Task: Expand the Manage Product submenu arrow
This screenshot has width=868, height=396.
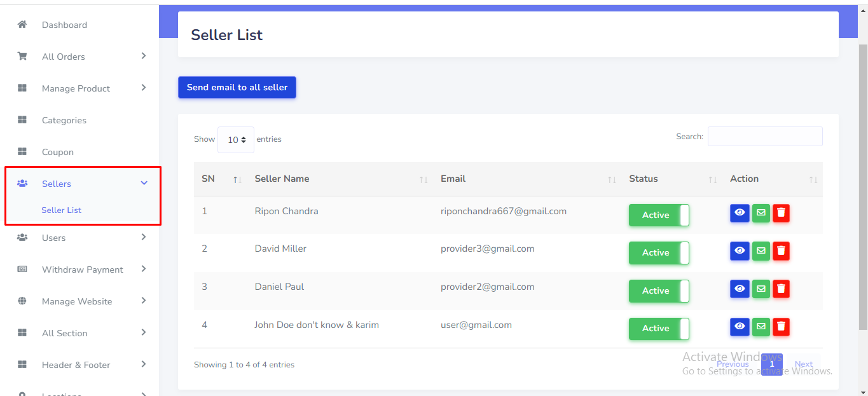Action: 144,88
